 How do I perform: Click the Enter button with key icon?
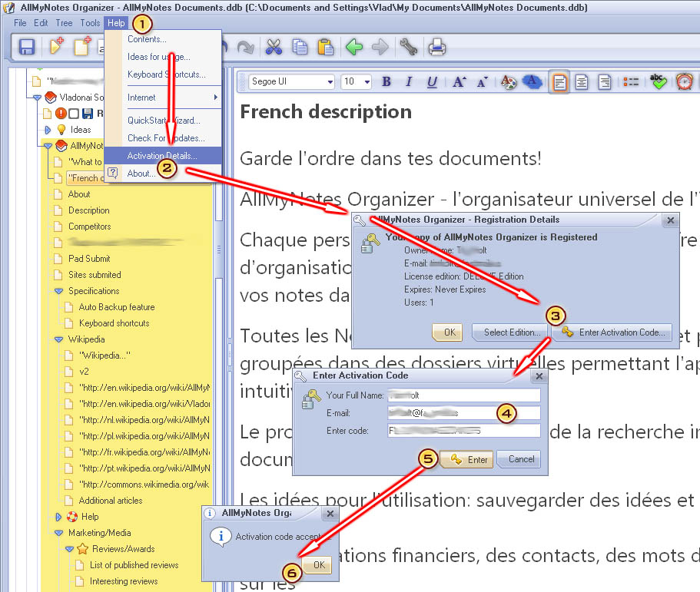(467, 459)
